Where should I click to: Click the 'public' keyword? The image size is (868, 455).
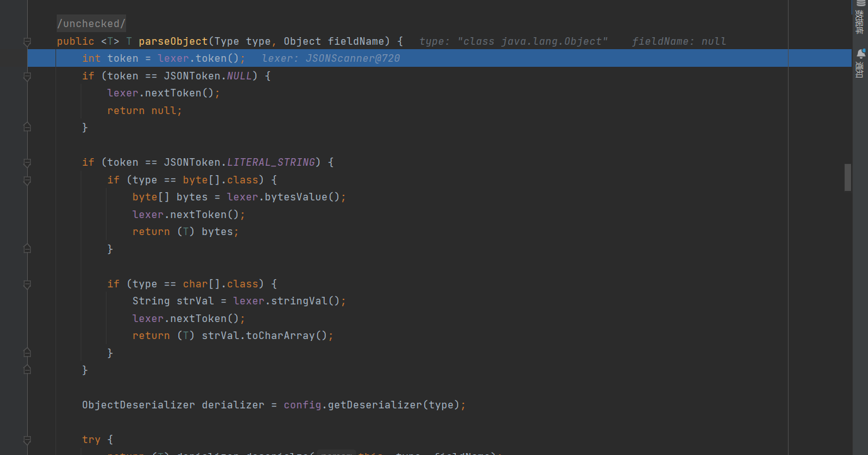pos(76,42)
